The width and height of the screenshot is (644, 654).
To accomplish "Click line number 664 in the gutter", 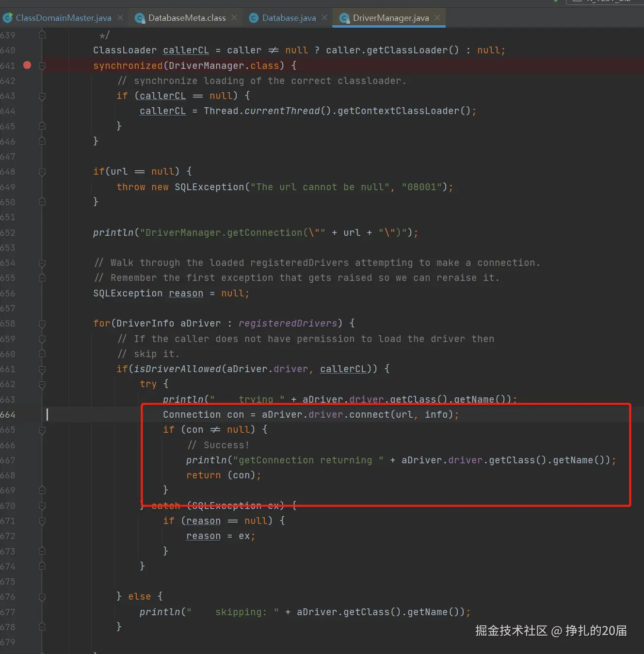I will pos(8,415).
